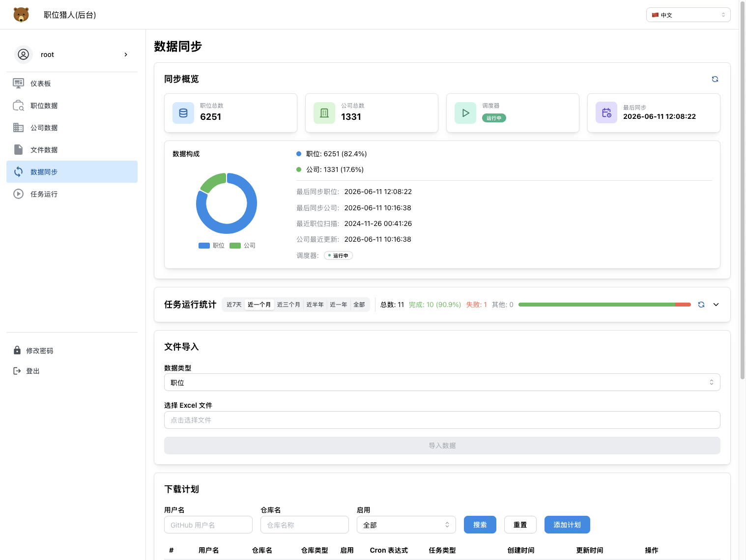Open the 启用 dropdown set to 全部
Image resolution: width=746 pixels, height=560 pixels.
[406, 525]
